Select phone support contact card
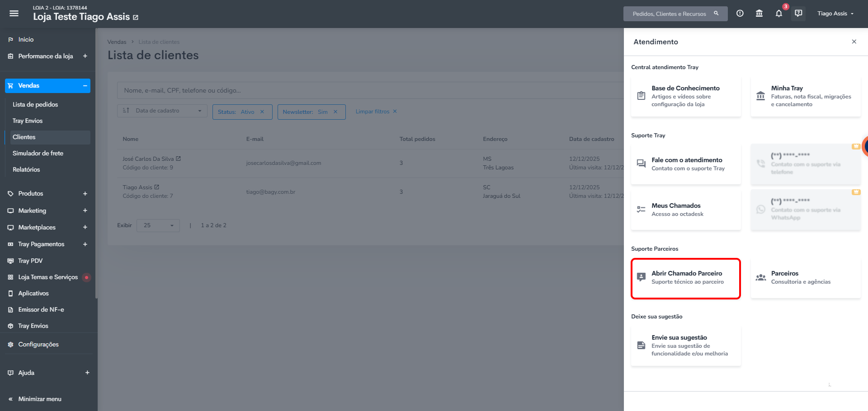 [x=806, y=164]
